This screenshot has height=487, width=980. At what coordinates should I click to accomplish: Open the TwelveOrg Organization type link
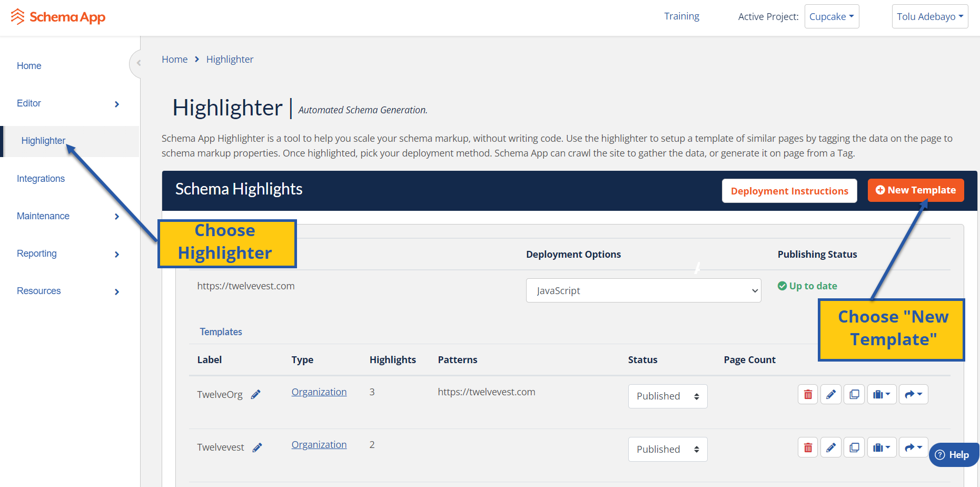point(319,392)
